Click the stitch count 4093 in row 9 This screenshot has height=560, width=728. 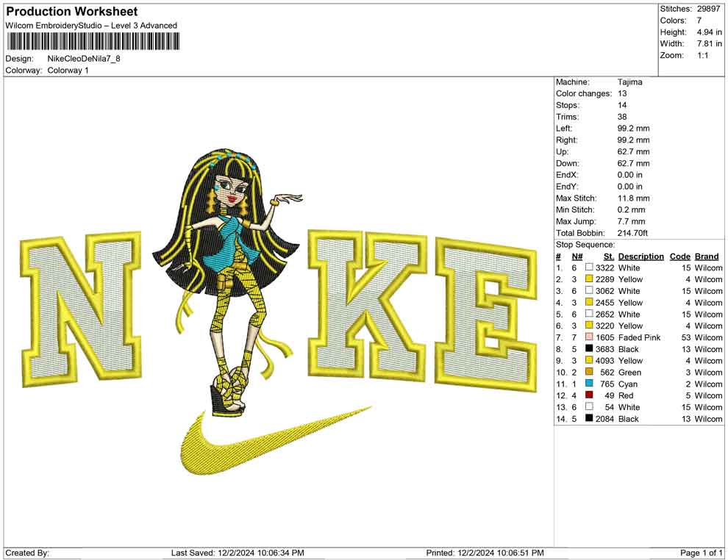coord(604,361)
